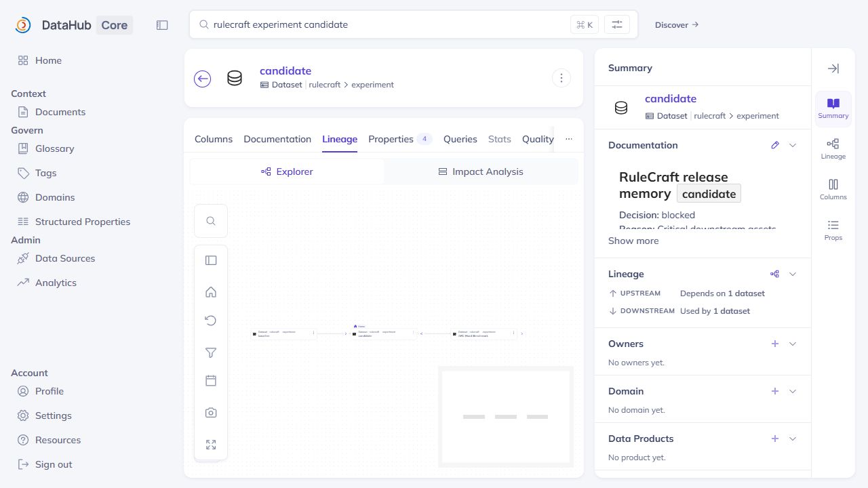Open lineage calendar time range icon
The image size is (868, 488).
click(x=211, y=381)
